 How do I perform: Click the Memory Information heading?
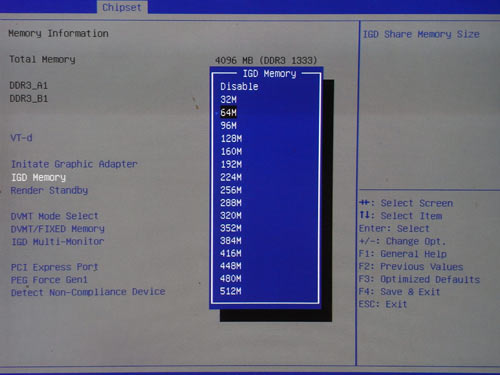[58, 33]
